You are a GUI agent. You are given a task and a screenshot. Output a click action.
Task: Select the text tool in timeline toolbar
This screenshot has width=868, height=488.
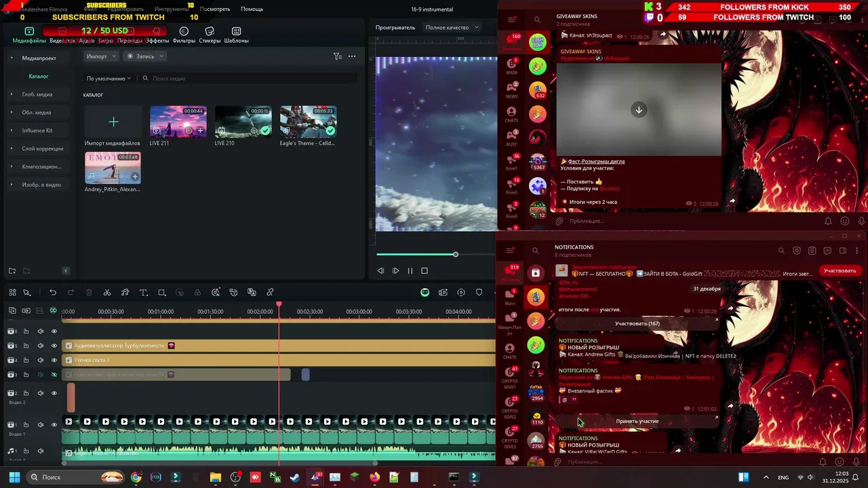tap(144, 292)
